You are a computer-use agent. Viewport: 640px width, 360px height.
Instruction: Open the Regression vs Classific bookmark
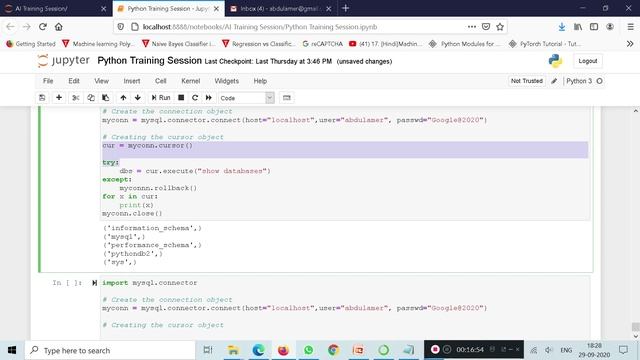[x=258, y=44]
